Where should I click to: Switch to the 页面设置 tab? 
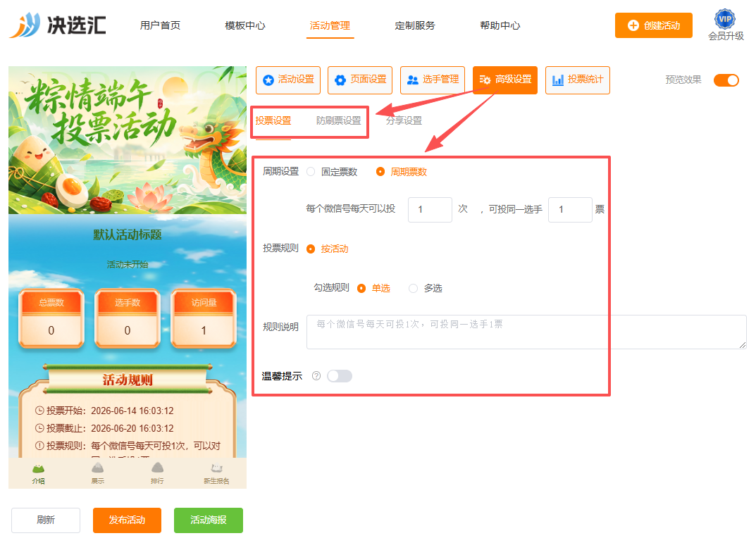point(360,80)
